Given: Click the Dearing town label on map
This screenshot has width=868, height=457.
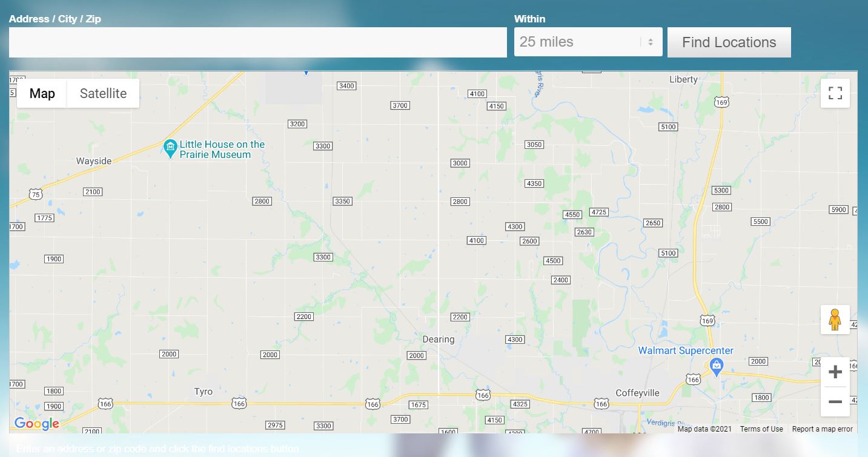Looking at the screenshot, I should (x=439, y=339).
